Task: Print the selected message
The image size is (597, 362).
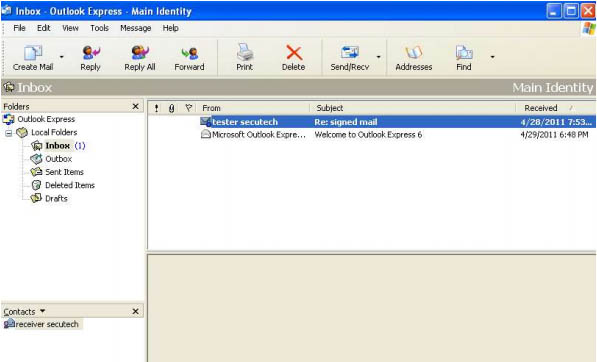Action: [x=244, y=58]
